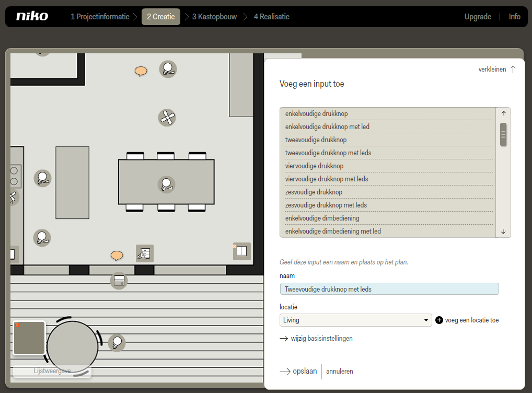Select the roller shutter icon on the window
This screenshot has height=393, width=532.
click(x=119, y=281)
